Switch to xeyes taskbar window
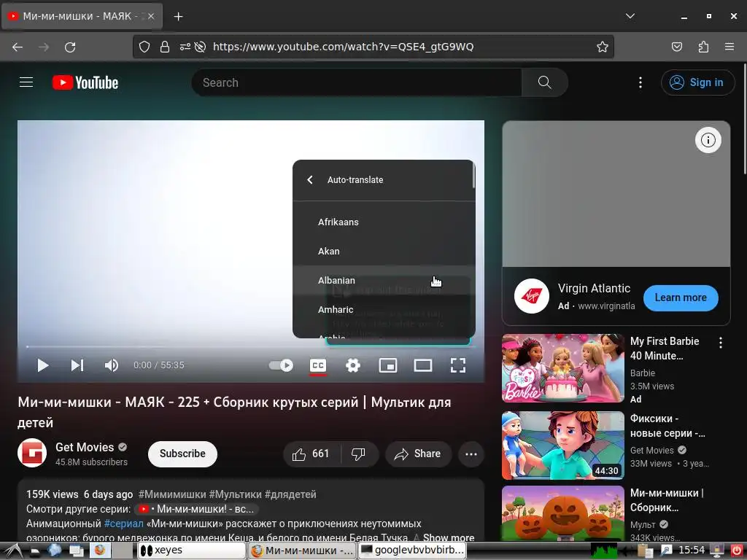 (x=192, y=551)
